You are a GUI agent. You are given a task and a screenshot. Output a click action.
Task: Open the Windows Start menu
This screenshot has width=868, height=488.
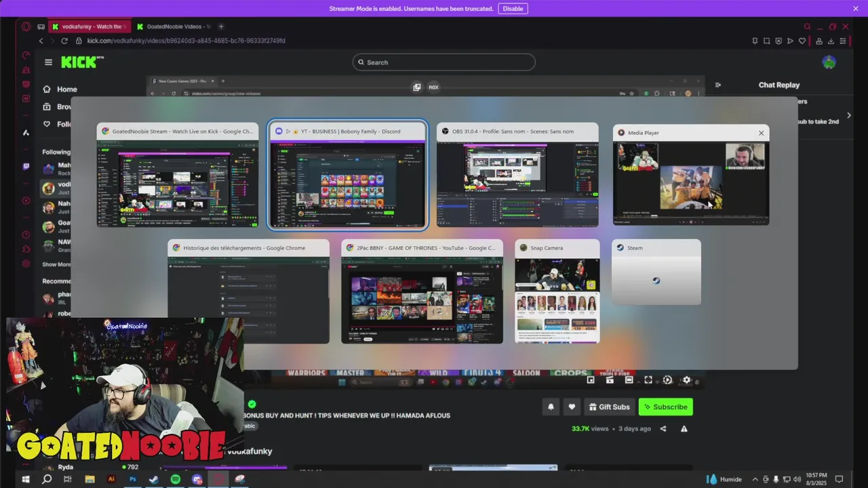coord(26,479)
